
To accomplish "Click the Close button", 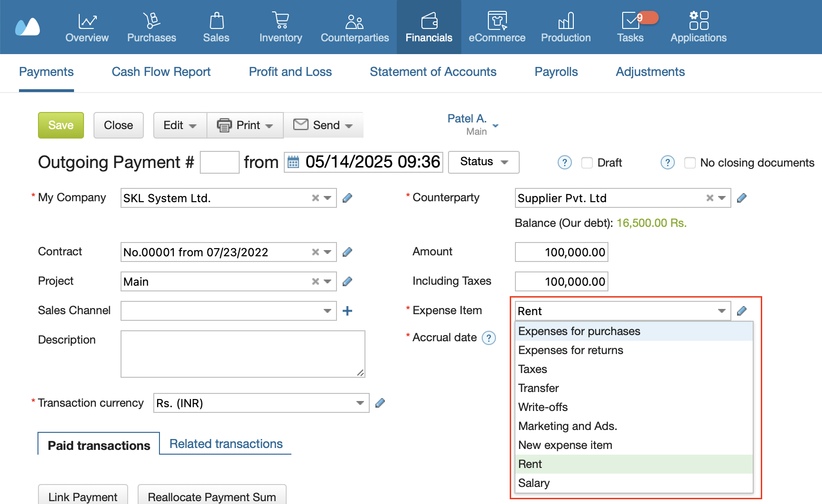I will click(118, 125).
